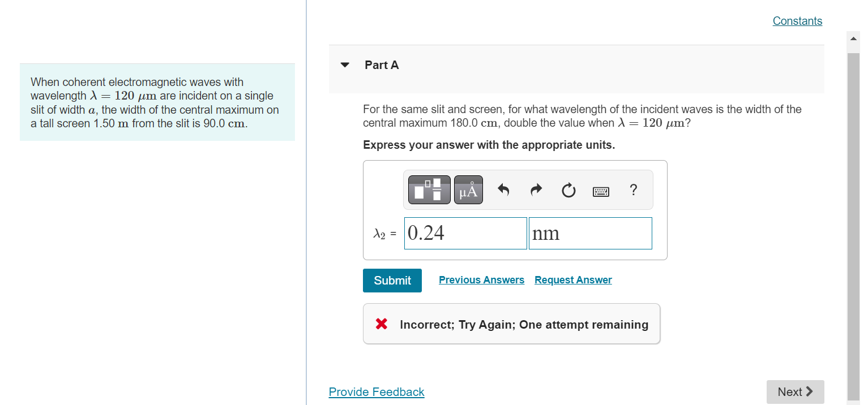Expand the Next page chevron button
The width and height of the screenshot is (868, 405).
tap(811, 391)
